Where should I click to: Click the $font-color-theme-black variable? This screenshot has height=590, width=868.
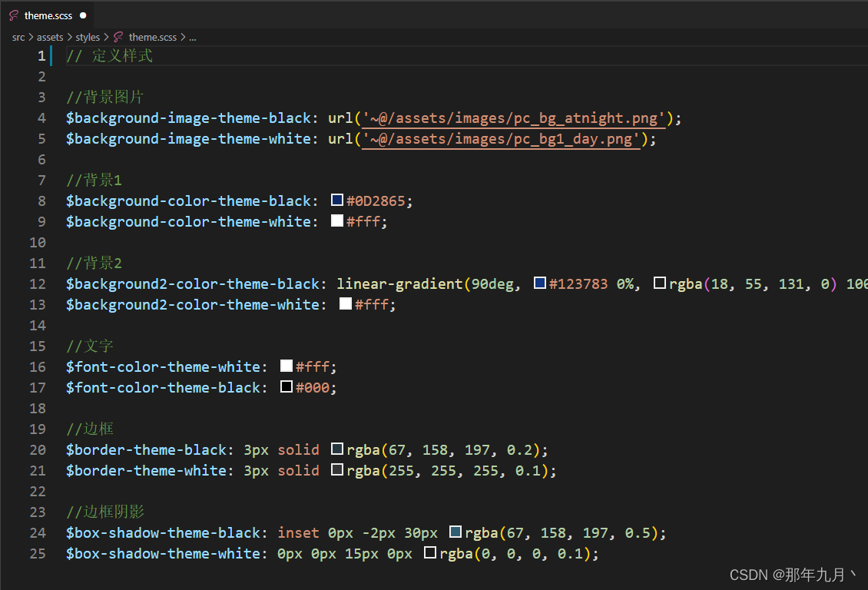point(163,387)
